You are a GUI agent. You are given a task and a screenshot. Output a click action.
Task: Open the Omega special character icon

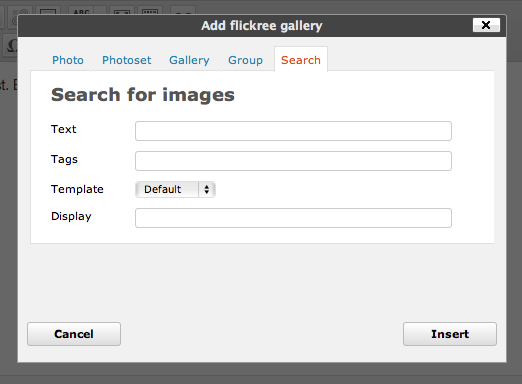12,45
